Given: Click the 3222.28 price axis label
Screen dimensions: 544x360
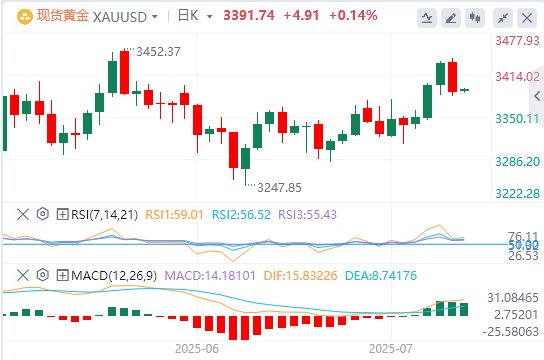Looking at the screenshot, I should tap(517, 194).
